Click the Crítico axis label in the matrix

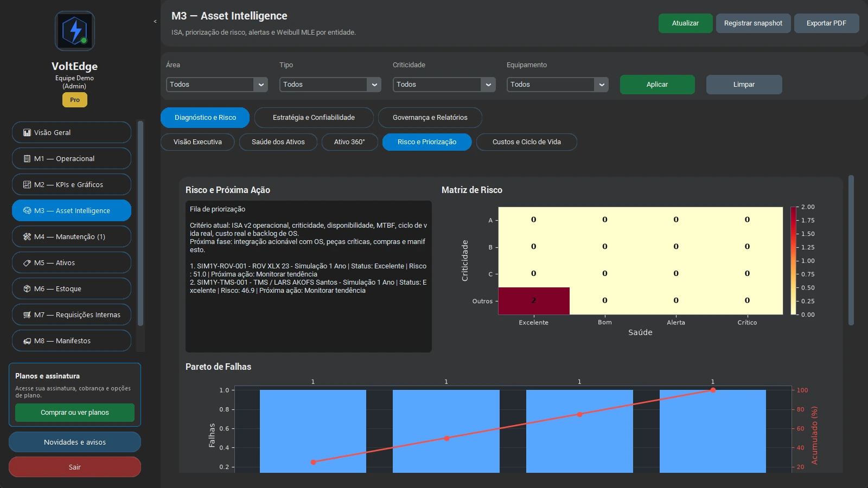(747, 322)
